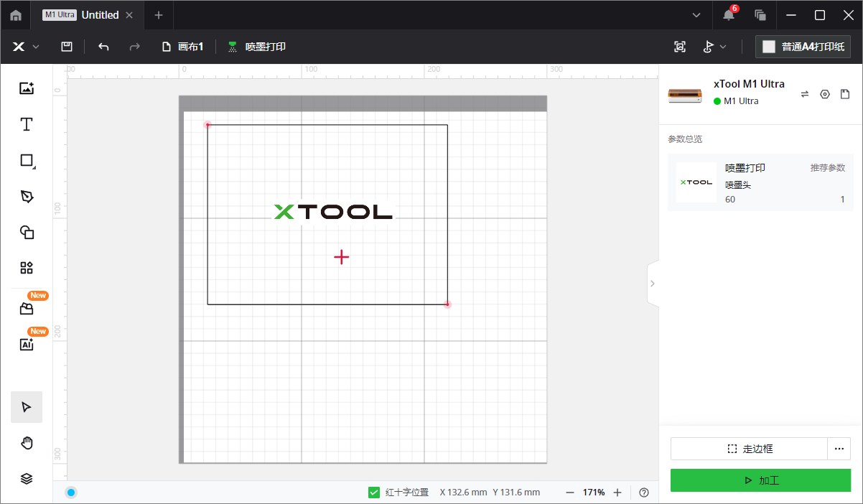This screenshot has height=504, width=863.
Task: Open the notifications bell
Action: [x=729, y=14]
